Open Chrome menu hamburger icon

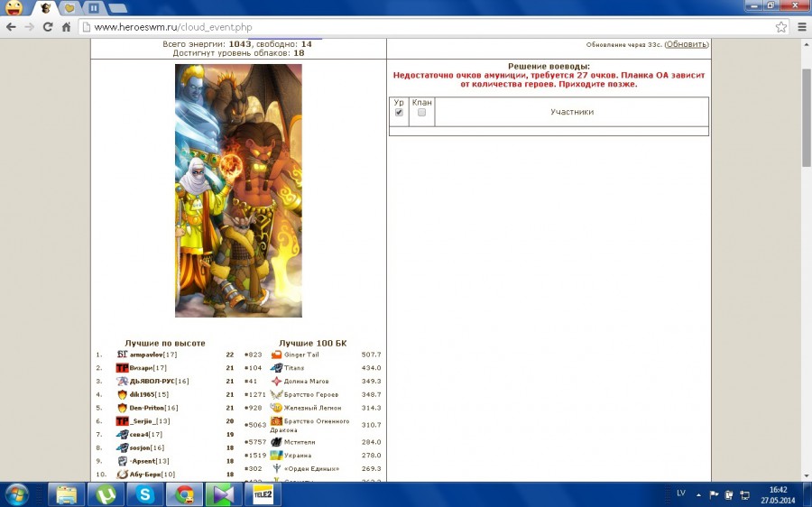point(802,27)
